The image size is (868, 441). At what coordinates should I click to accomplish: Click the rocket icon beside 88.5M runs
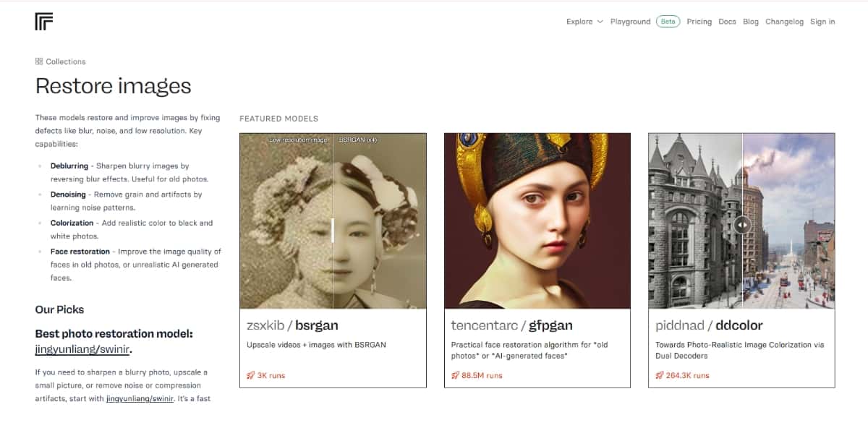pyautogui.click(x=456, y=375)
